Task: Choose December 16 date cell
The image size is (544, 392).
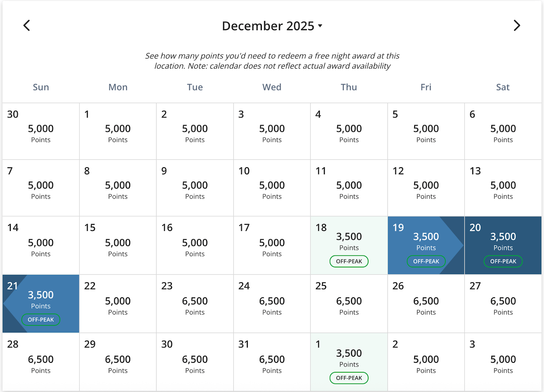Action: point(195,245)
